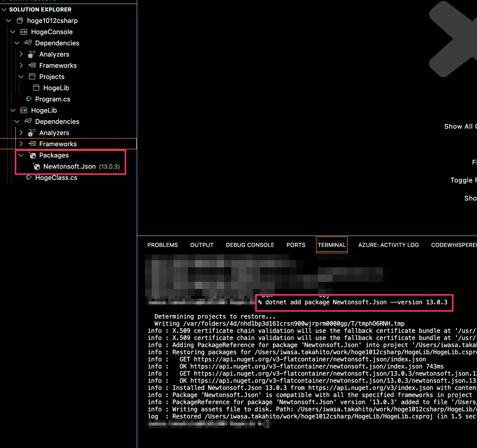Click the Program.cs C# file icon

point(29,99)
